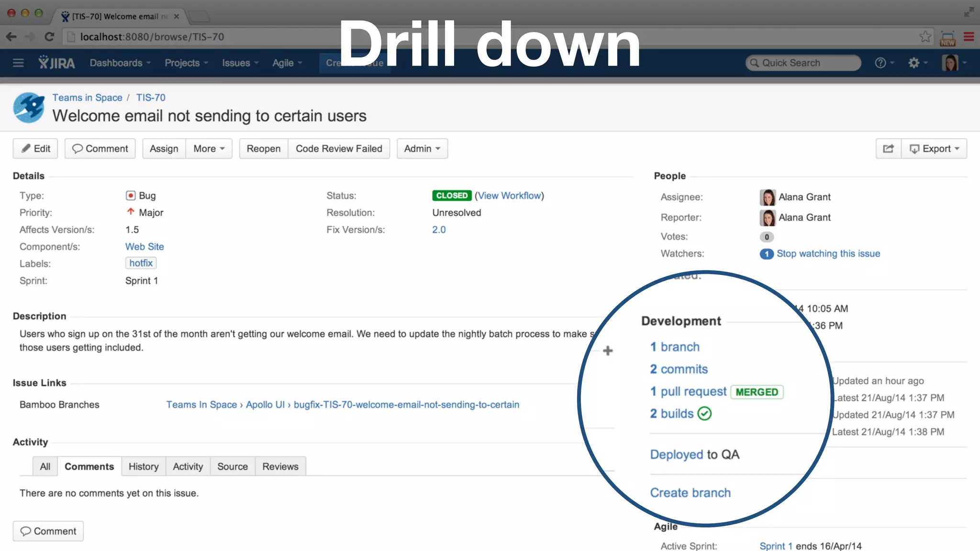
Task: Open the Bamboo branch bugfix-TIS-70 link
Action: pyautogui.click(x=406, y=405)
